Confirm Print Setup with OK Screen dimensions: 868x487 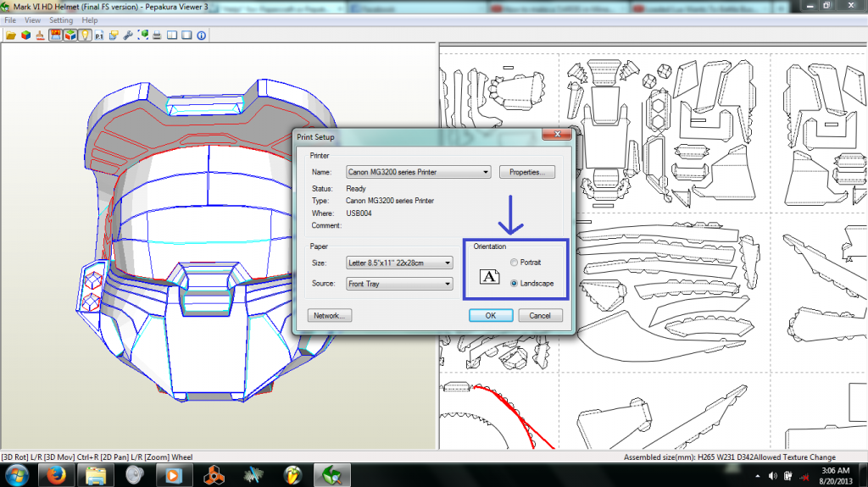491,315
